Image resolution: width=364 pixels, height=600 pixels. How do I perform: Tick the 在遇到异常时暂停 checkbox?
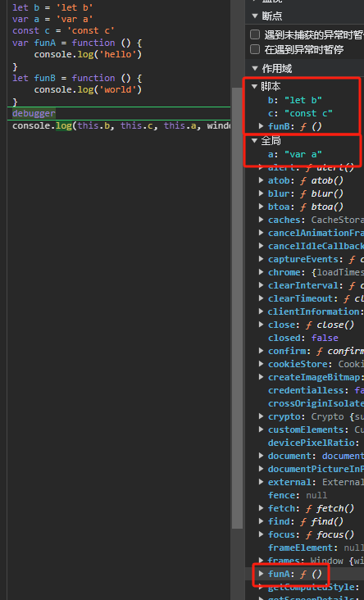point(255,49)
